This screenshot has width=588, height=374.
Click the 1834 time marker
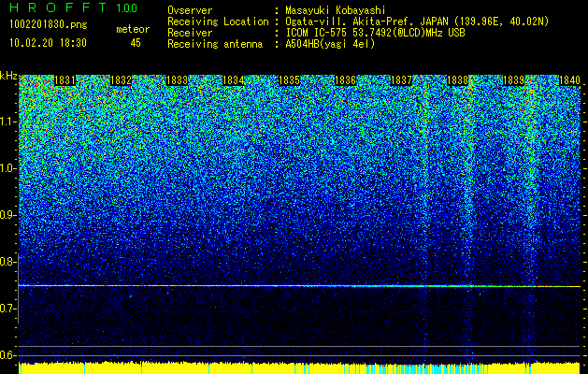[234, 80]
